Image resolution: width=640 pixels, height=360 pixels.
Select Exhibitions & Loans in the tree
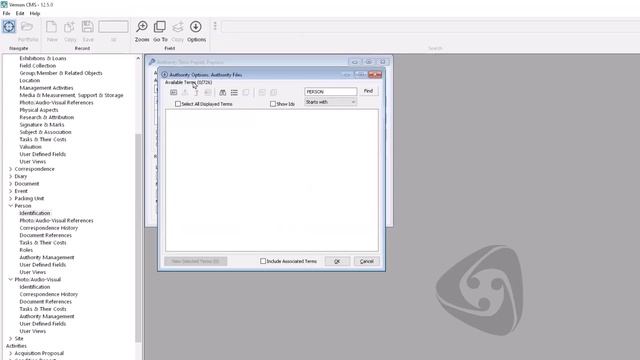pyautogui.click(x=43, y=58)
